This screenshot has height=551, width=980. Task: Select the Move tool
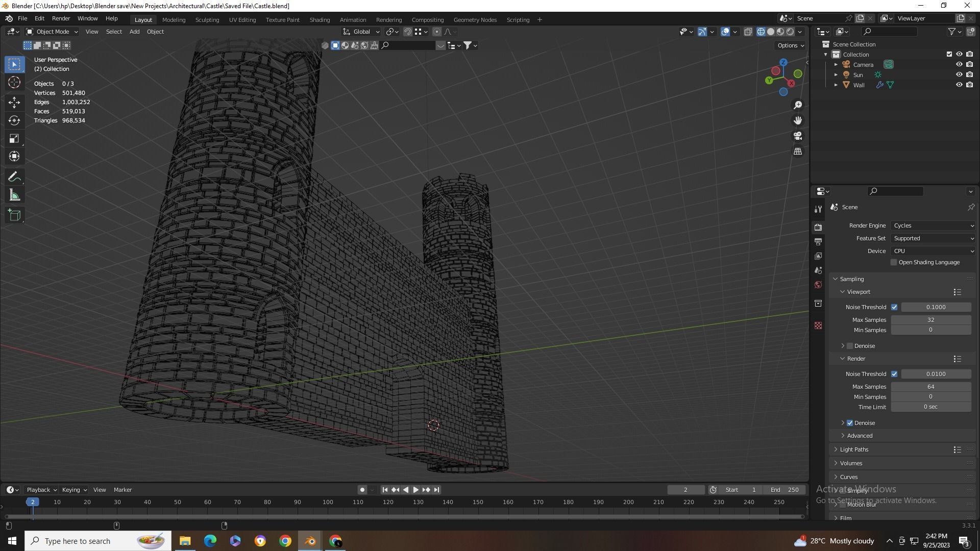point(14,103)
